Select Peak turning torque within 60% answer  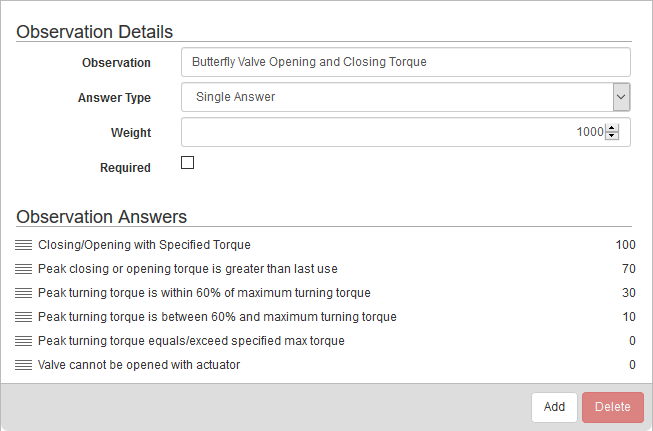tap(204, 293)
